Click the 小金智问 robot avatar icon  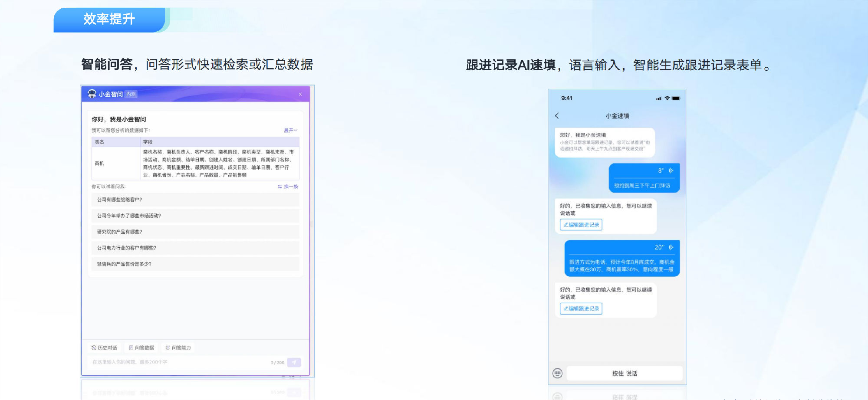point(92,94)
